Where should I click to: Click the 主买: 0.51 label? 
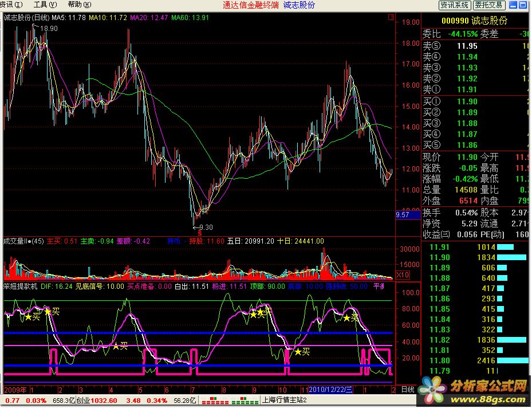62,241
